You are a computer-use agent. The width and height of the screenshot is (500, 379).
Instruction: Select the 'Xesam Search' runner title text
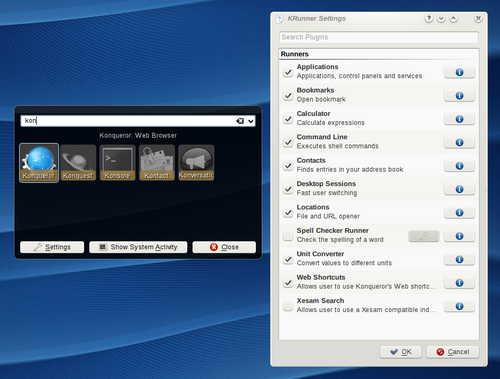coord(320,301)
